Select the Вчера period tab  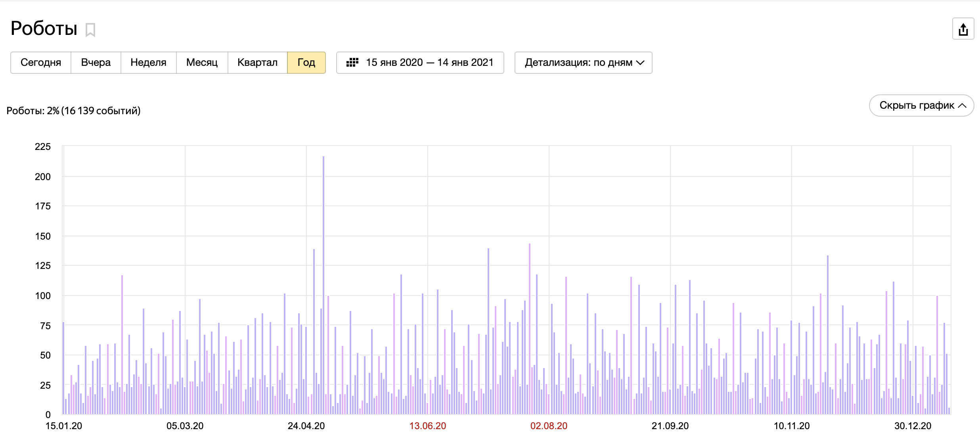coord(96,63)
